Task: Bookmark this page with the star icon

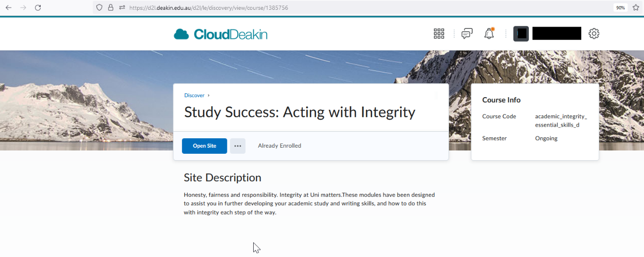Action: coord(636,7)
